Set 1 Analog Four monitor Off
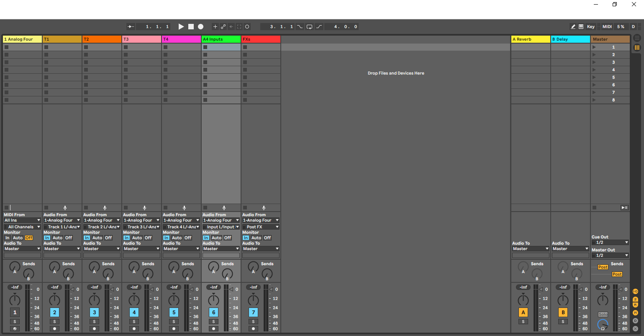This screenshot has width=644, height=336. pyautogui.click(x=28, y=238)
